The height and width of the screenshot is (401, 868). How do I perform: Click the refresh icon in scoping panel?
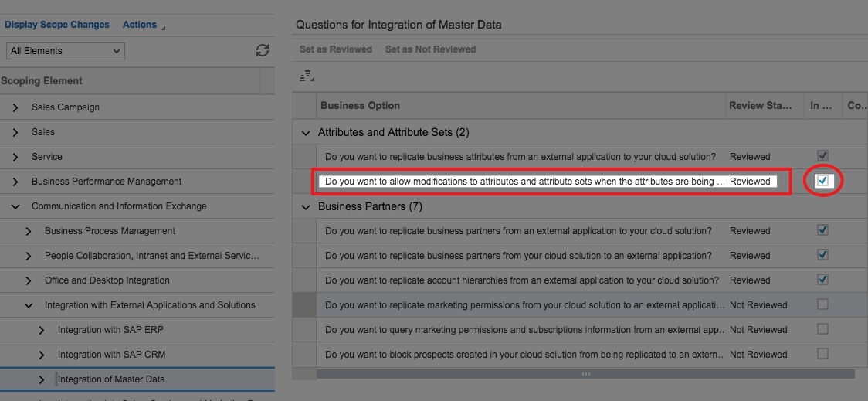coord(263,50)
